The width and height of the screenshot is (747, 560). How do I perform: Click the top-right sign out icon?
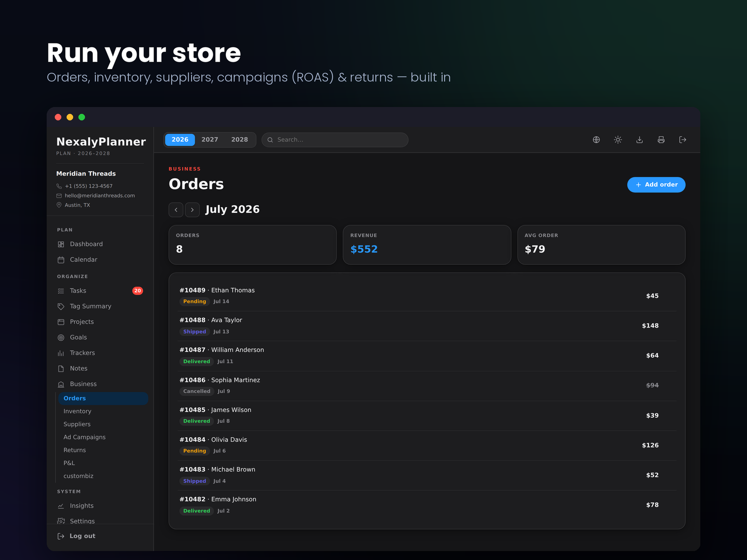683,140
